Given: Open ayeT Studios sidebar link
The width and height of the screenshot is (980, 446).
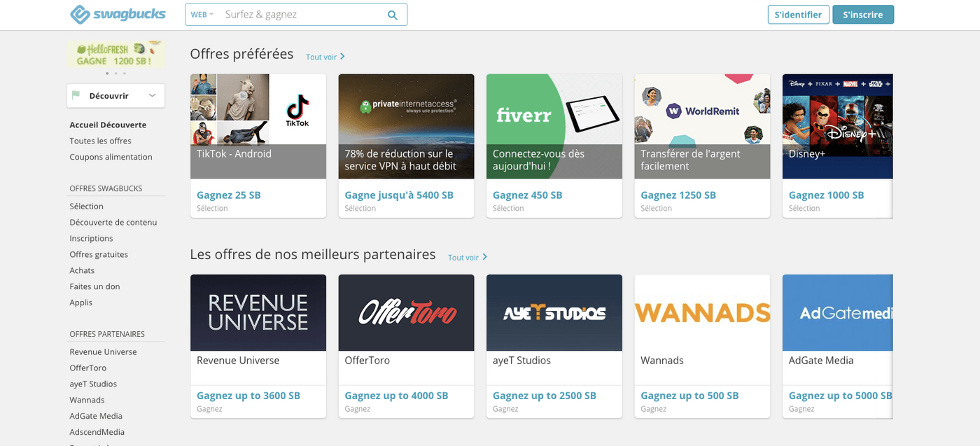Looking at the screenshot, I should 93,384.
